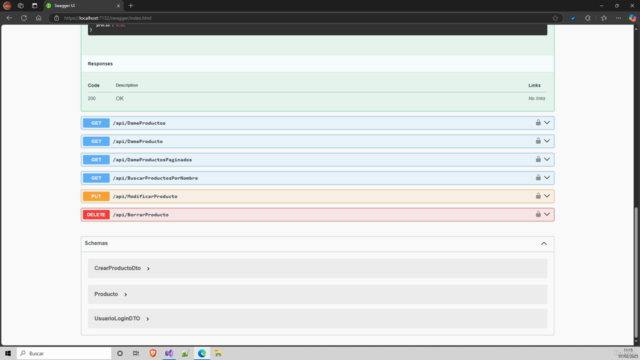The width and height of the screenshot is (640, 360).
Task: Select the Swagger UI browser tab
Action: (83, 6)
